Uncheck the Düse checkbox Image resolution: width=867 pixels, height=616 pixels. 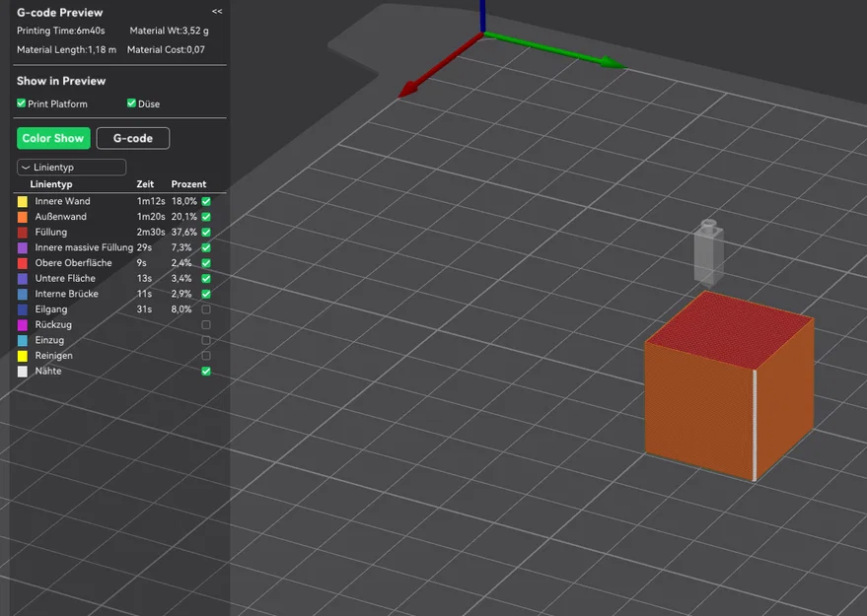click(x=131, y=103)
